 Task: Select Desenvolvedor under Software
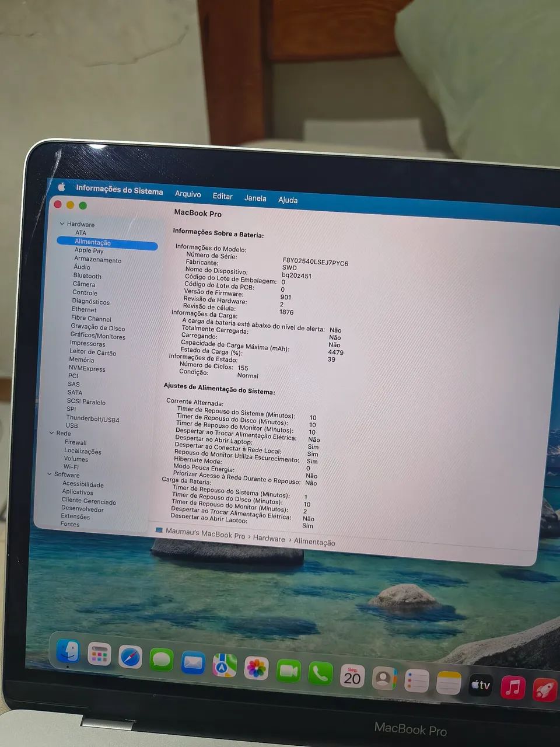coord(82,509)
